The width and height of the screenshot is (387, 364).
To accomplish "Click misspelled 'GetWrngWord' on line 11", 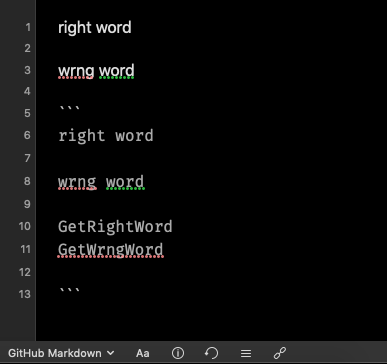I will pyautogui.click(x=111, y=250).
